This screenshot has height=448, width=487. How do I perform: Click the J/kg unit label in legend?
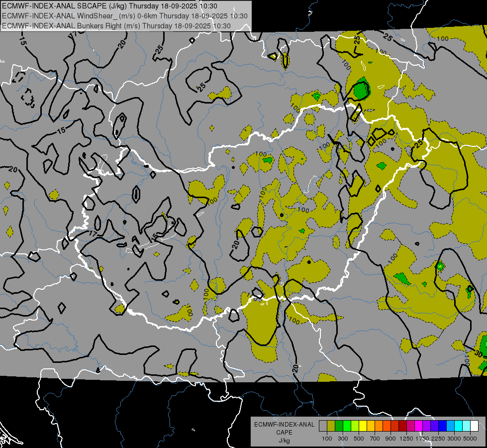tap(284, 441)
